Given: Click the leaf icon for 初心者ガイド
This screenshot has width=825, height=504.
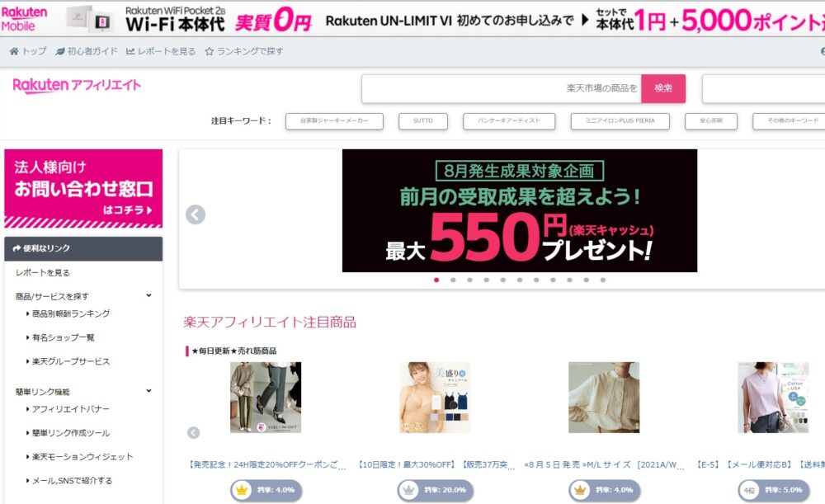Looking at the screenshot, I should click(x=60, y=51).
